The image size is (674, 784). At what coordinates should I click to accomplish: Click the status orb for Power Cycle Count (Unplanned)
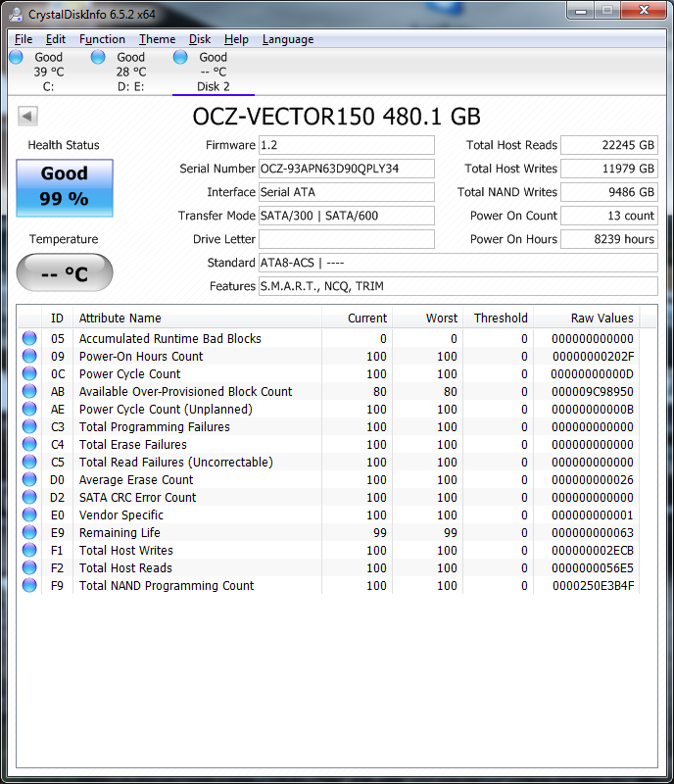point(29,409)
